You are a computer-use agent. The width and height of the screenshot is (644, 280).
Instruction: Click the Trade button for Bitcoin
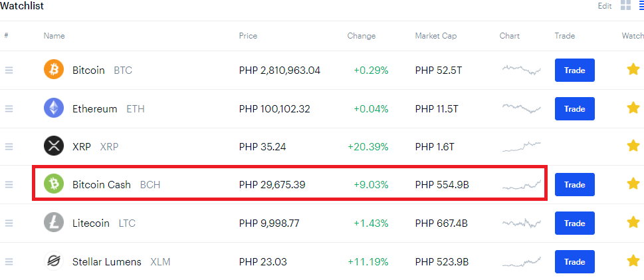point(575,70)
